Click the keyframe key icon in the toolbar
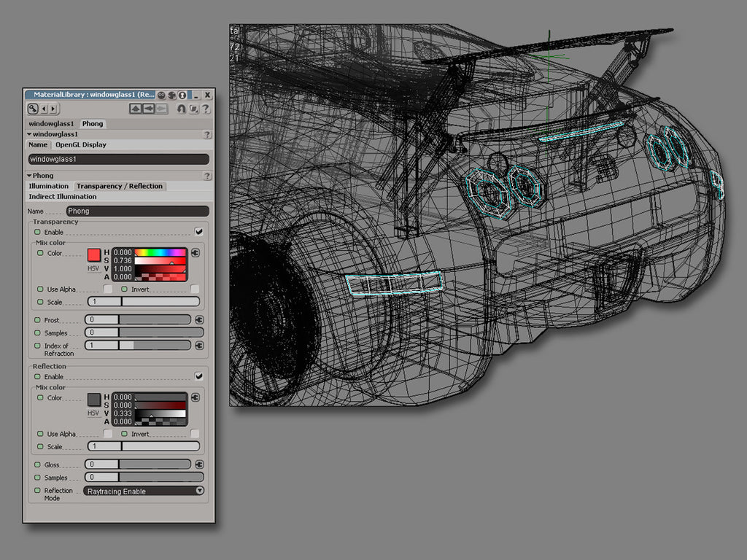This screenshot has height=560, width=747. 32,109
